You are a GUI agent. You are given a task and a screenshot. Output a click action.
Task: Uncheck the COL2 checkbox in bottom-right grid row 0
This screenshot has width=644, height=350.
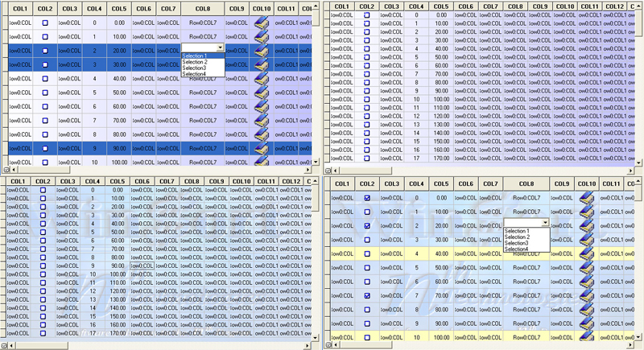tap(367, 197)
